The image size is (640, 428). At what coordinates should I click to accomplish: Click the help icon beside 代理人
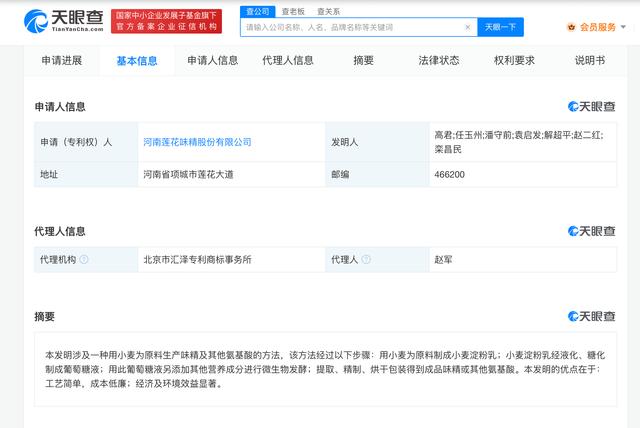[x=372, y=259]
